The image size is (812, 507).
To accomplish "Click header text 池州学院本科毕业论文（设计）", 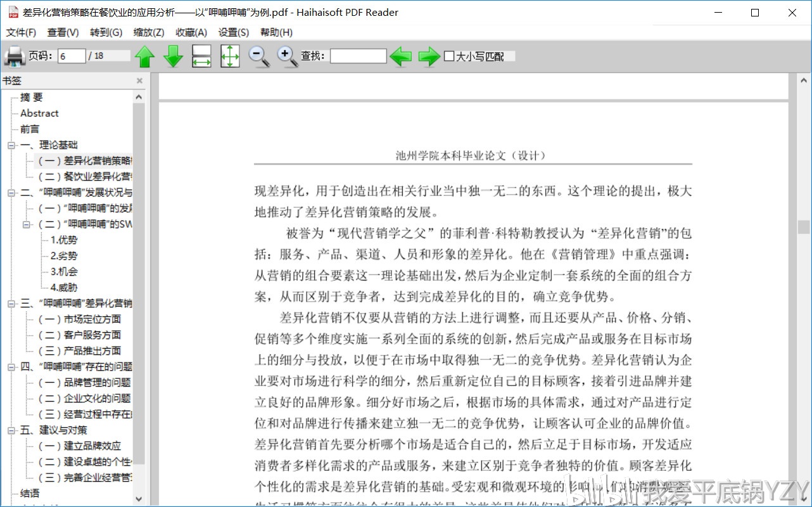I will coord(471,155).
